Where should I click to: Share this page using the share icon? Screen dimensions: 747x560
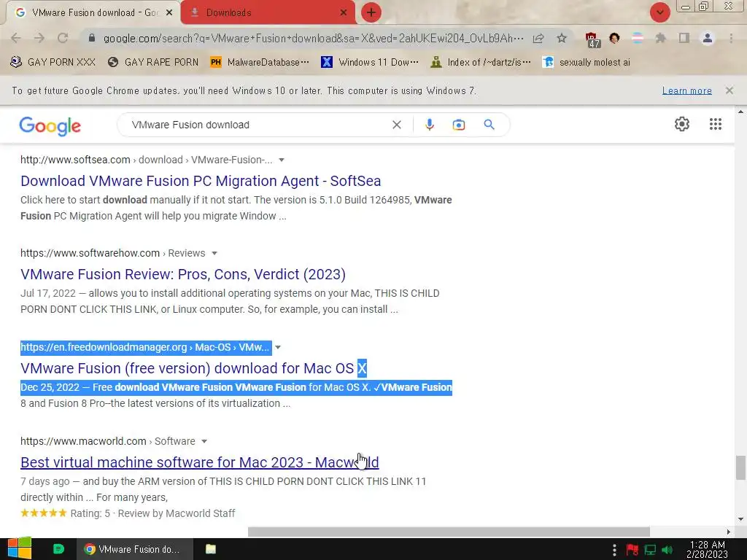[x=538, y=38]
